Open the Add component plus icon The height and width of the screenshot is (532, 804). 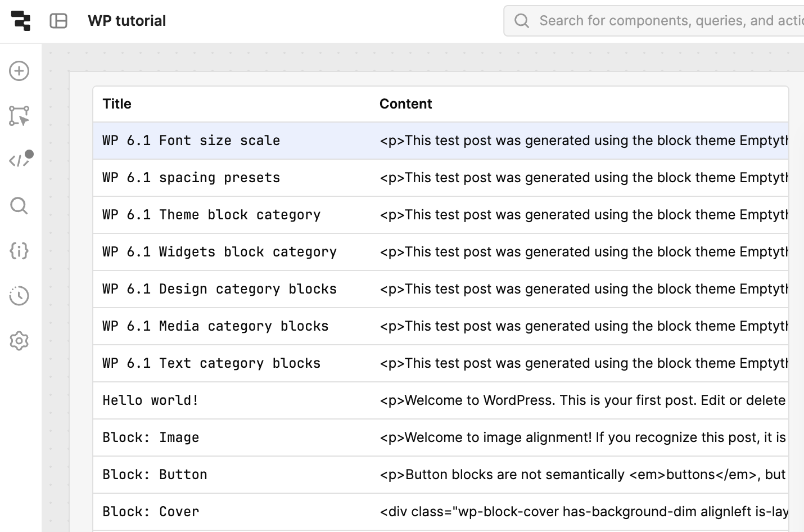tap(19, 71)
